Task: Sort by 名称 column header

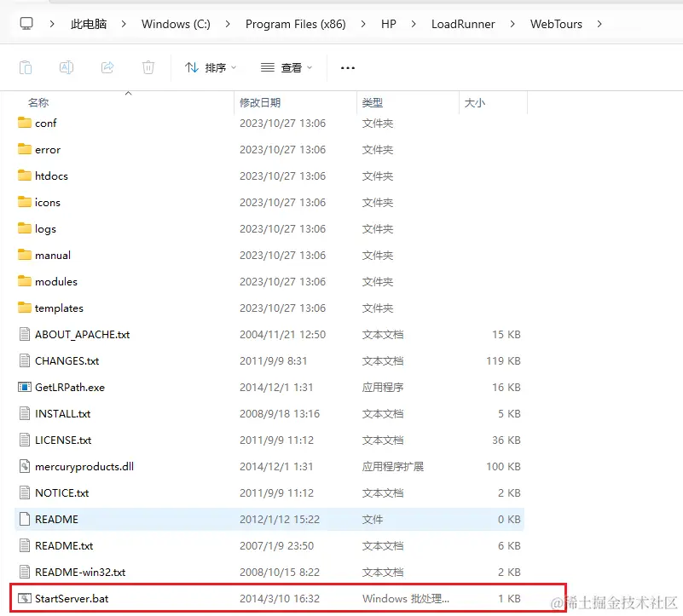Action: (38, 103)
